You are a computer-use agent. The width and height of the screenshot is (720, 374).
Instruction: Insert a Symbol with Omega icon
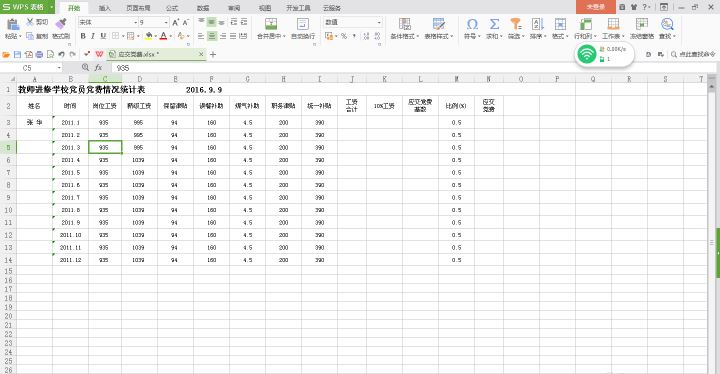coord(472,24)
